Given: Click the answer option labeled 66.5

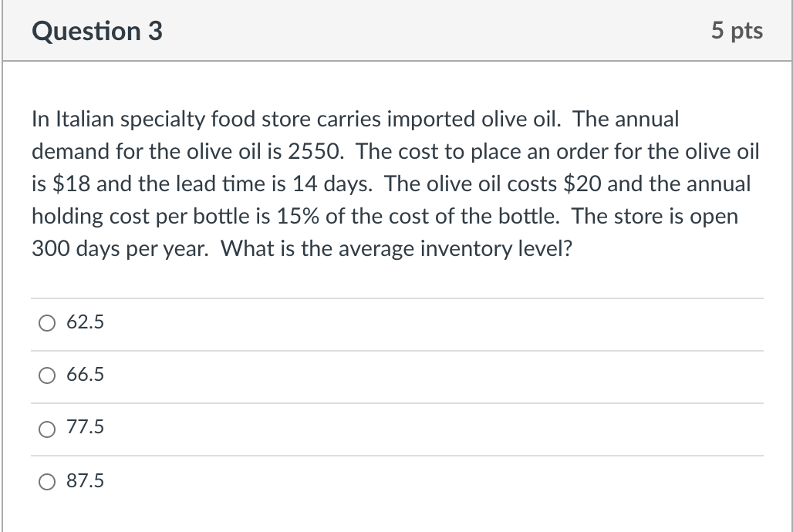Looking at the screenshot, I should tap(86, 375).
